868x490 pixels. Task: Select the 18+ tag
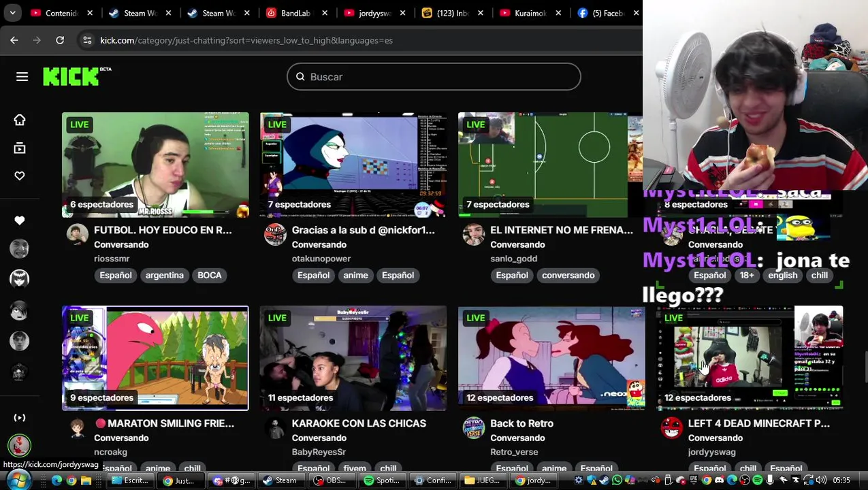(747, 275)
